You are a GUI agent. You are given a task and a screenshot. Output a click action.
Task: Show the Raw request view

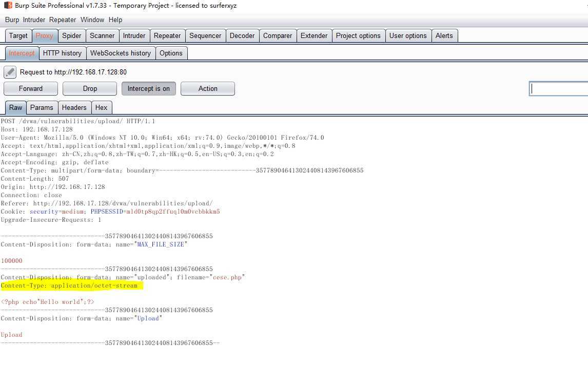(x=16, y=108)
